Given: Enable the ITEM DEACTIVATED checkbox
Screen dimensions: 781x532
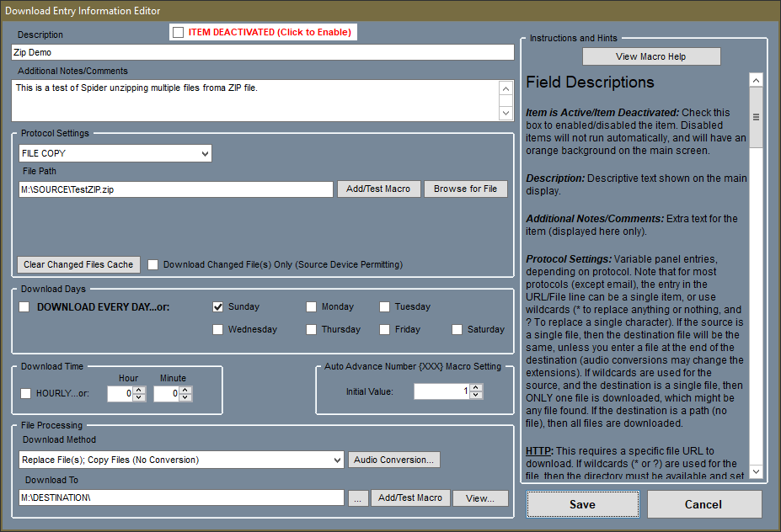Looking at the screenshot, I should tap(178, 32).
